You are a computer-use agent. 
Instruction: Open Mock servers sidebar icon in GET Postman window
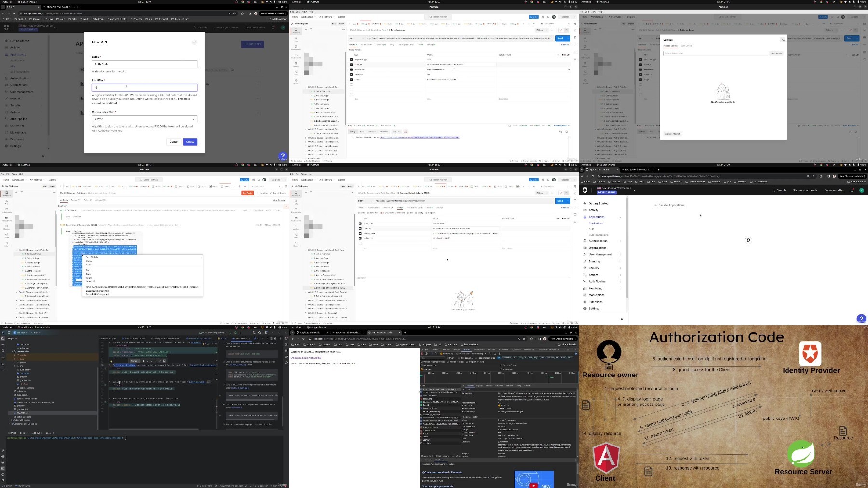pyautogui.click(x=296, y=56)
